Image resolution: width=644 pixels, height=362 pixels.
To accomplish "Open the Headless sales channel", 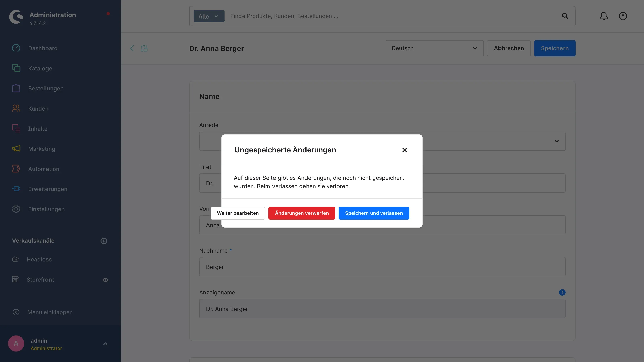I will [39, 259].
